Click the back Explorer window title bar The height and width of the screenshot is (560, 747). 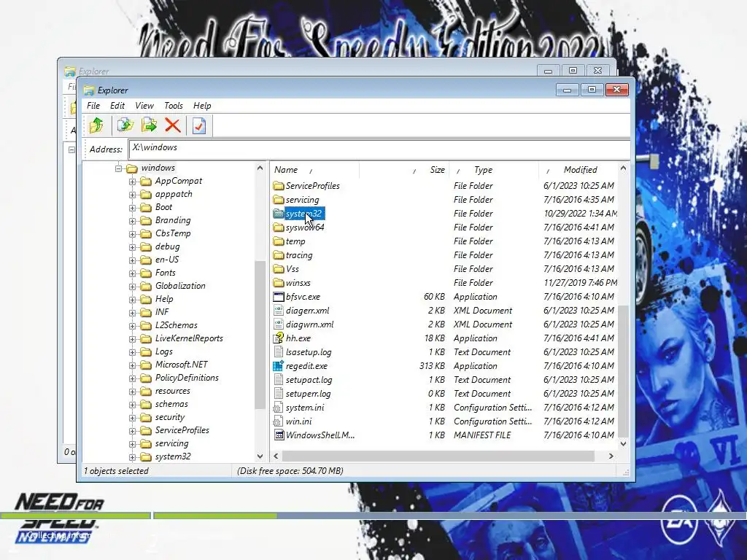305,71
